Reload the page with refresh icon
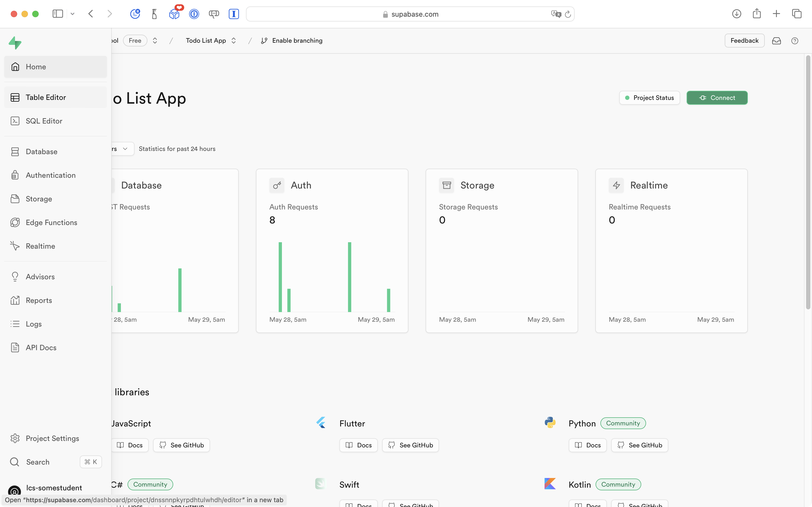Viewport: 812px width, 507px height. pyautogui.click(x=568, y=14)
